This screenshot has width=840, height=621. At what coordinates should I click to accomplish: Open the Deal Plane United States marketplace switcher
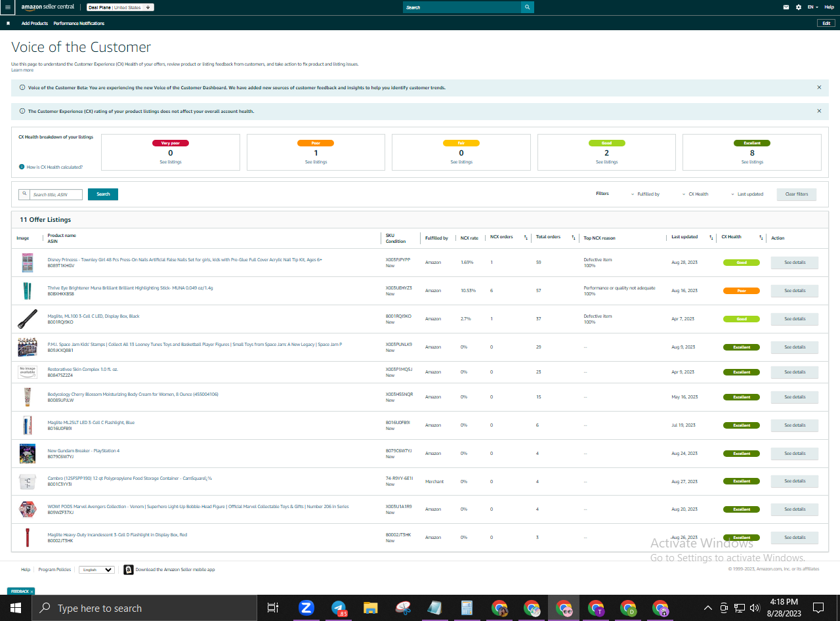120,7
